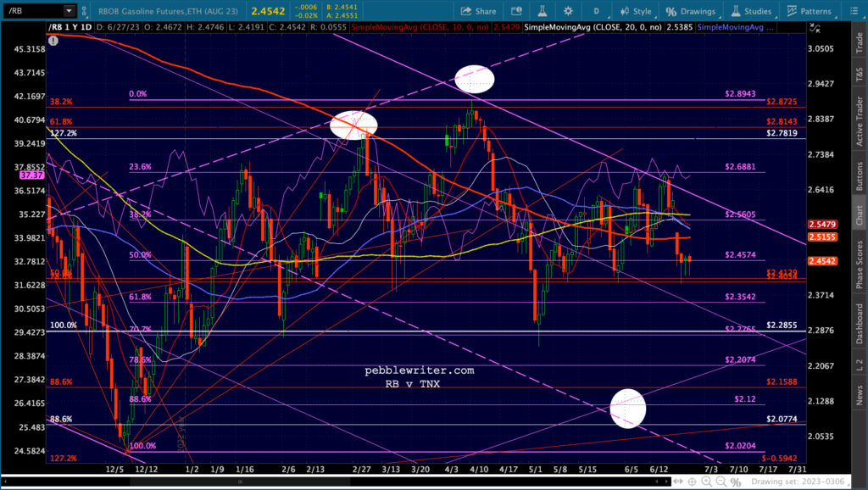The width and height of the screenshot is (868, 490).
Task: Open the D timeframe dropdown
Action: point(598,11)
